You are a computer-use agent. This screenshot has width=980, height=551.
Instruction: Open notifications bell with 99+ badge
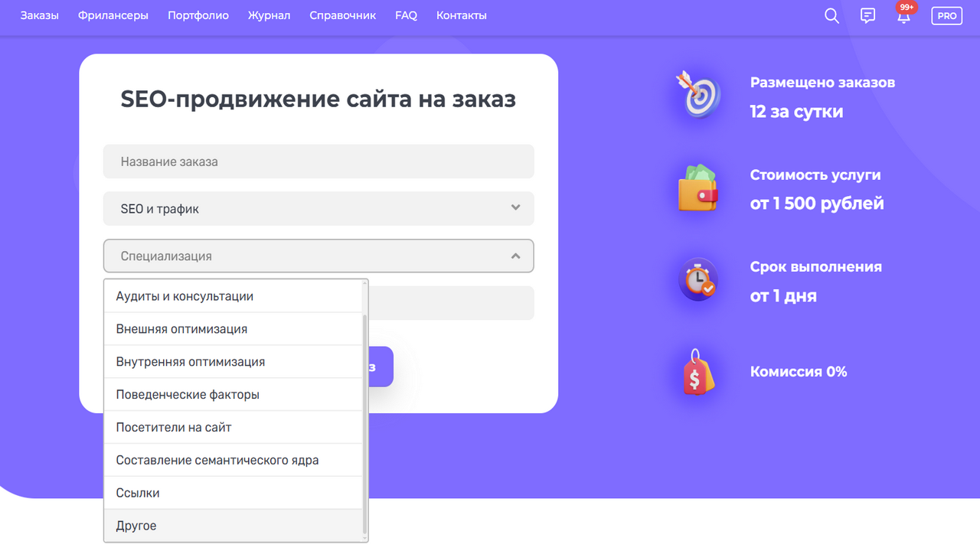[x=904, y=16]
